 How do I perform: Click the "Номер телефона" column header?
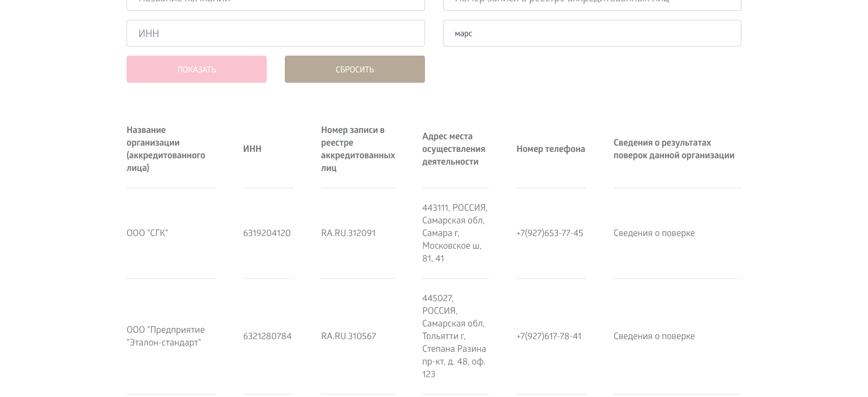(x=550, y=149)
